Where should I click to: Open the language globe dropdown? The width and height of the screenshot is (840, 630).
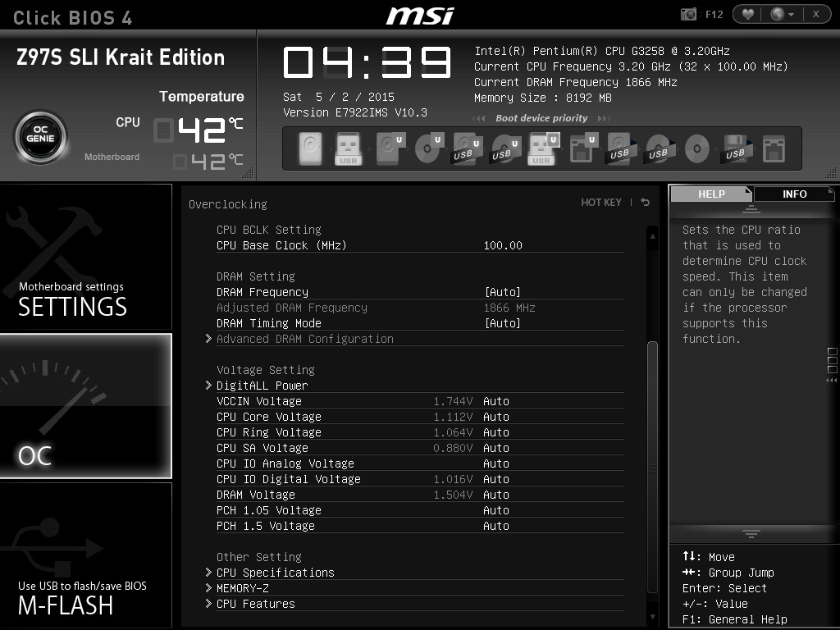pos(782,15)
